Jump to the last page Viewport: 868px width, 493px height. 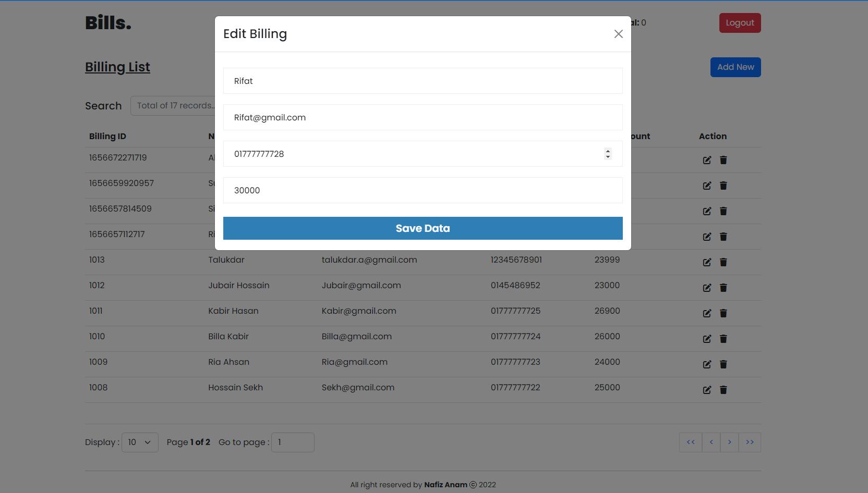pyautogui.click(x=750, y=442)
